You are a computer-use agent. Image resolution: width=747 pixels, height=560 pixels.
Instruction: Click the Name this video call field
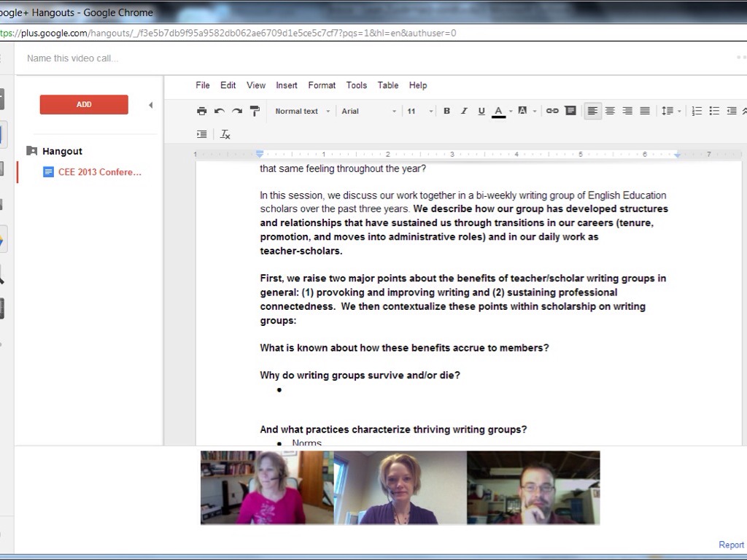coord(72,58)
